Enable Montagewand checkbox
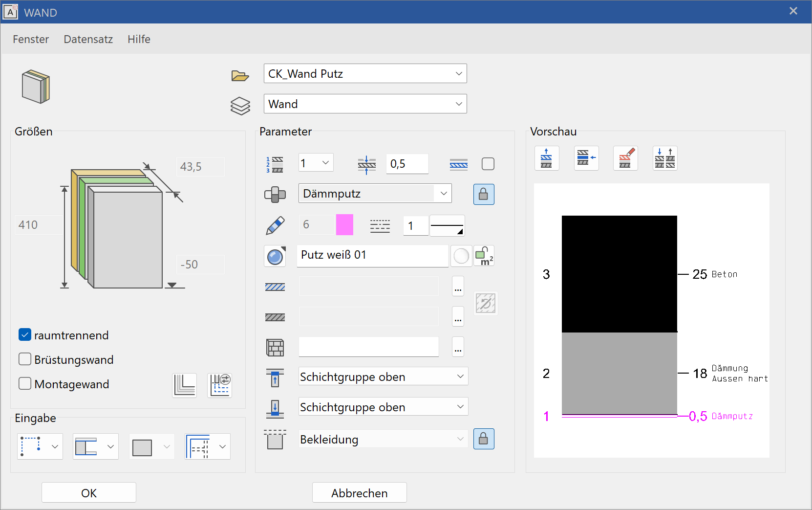This screenshot has height=510, width=812. pos(25,384)
